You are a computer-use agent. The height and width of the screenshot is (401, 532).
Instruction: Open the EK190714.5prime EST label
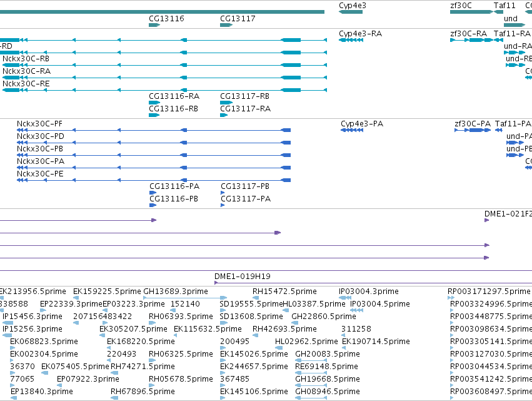(376, 342)
